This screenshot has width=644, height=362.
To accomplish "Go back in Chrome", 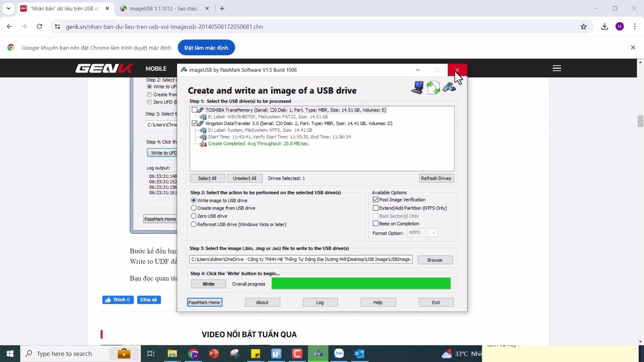I will point(9,27).
